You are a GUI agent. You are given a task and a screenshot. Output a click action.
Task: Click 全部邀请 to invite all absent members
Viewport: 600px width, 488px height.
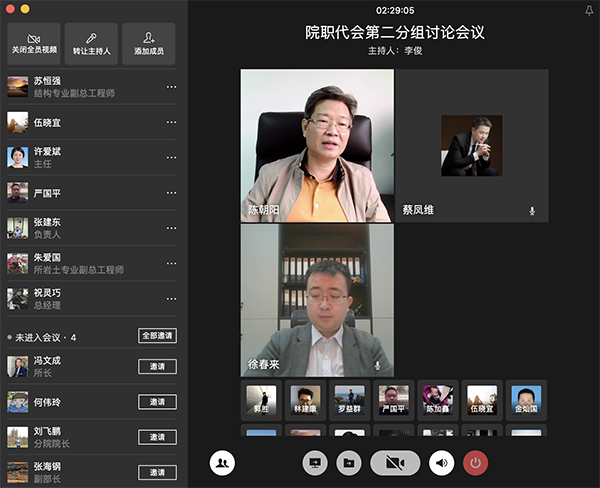pos(157,336)
